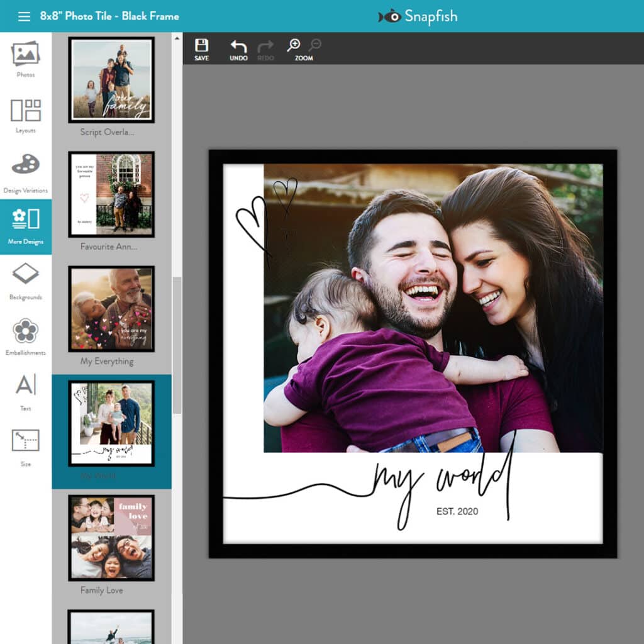Select the Text tool
Screen dimensions: 644x644
pyautogui.click(x=26, y=391)
